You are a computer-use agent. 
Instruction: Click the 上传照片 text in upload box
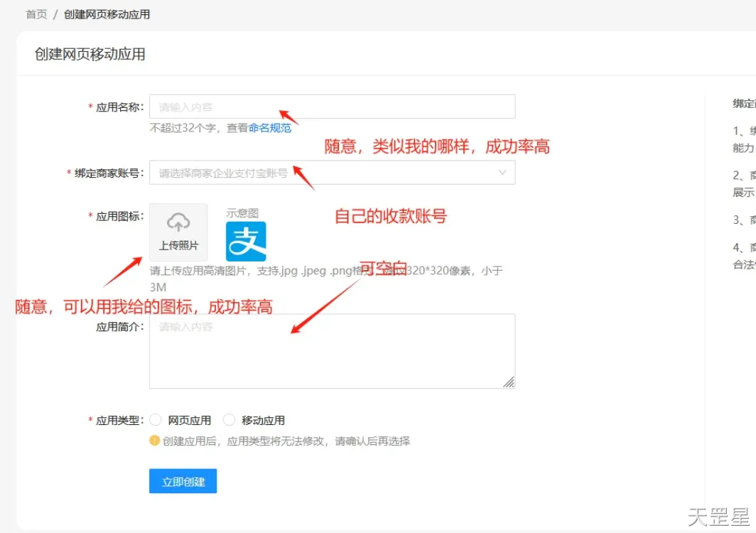[178, 246]
